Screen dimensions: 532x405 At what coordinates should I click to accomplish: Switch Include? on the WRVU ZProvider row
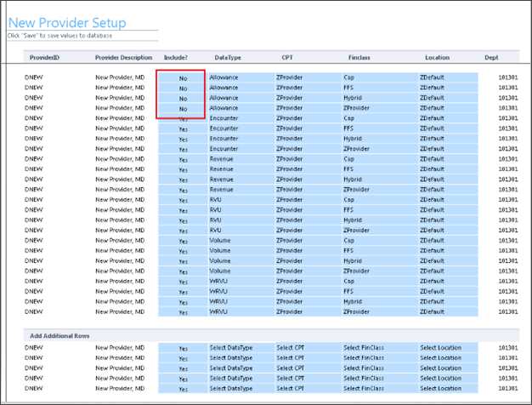tap(183, 312)
